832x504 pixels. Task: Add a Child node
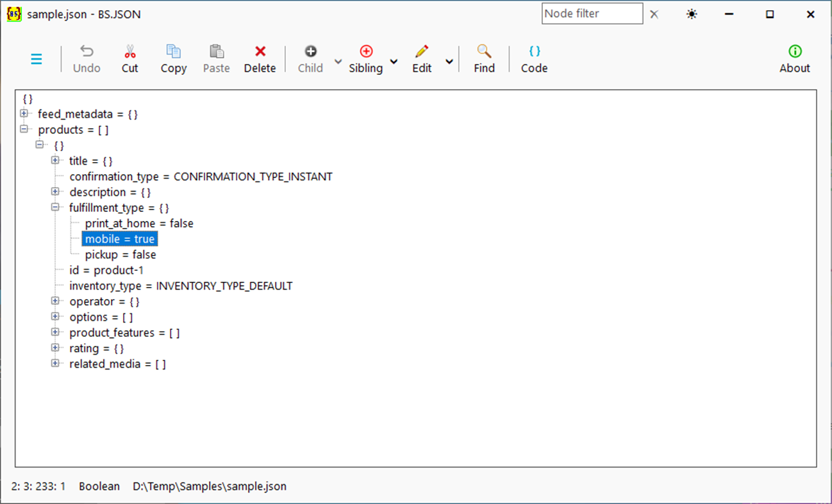pyautogui.click(x=310, y=59)
